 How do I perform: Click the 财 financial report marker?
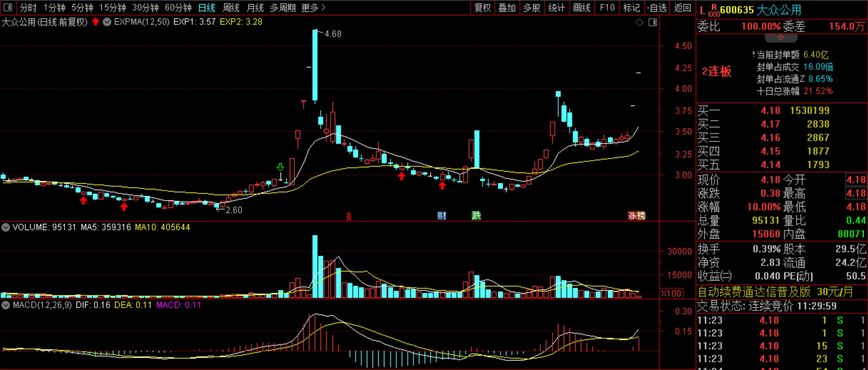[x=442, y=216]
